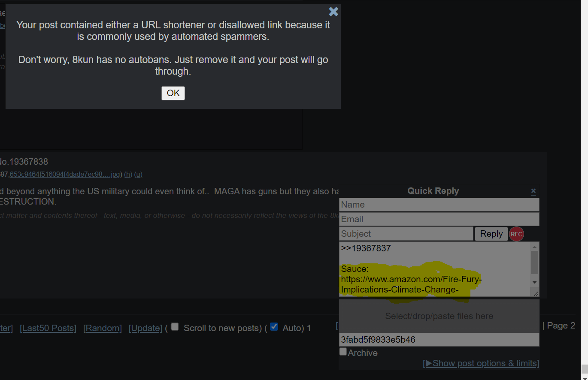Close the warning dialog with the X
This screenshot has height=380, width=588.
[333, 12]
